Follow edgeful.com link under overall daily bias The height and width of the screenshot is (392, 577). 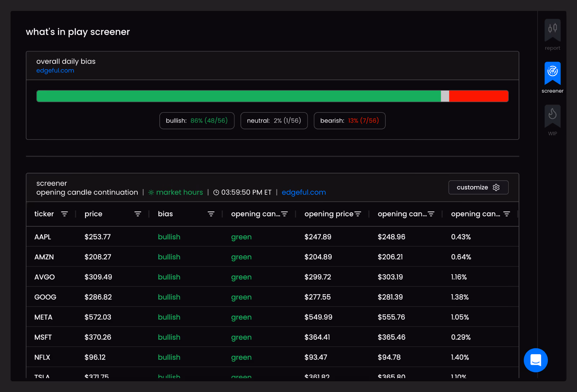coord(55,71)
